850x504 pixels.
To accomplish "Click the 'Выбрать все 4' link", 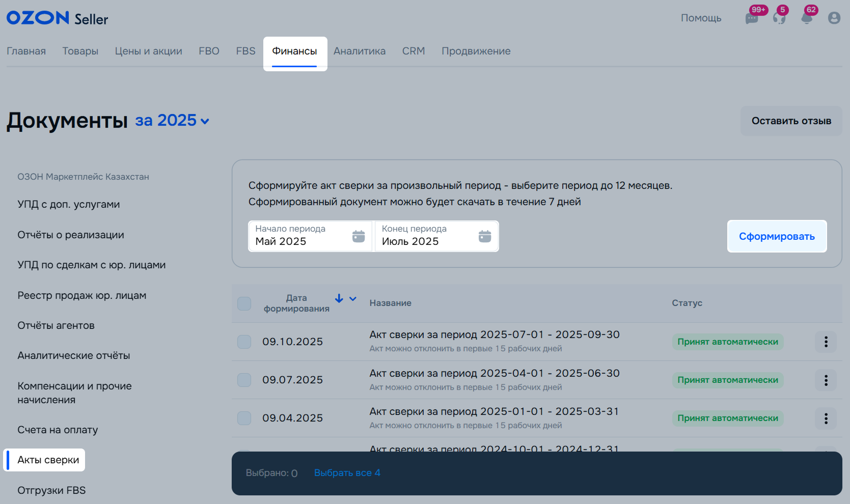I will [347, 473].
